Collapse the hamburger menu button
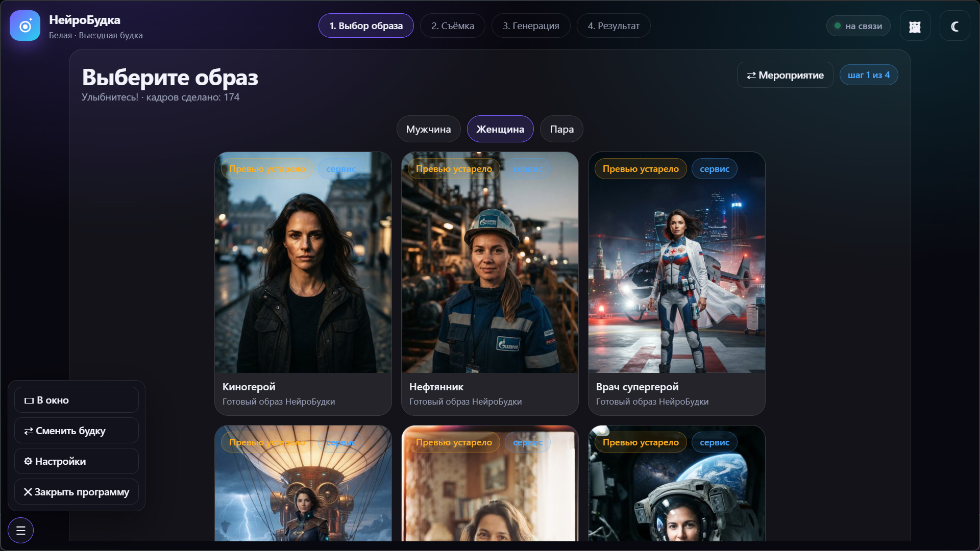The height and width of the screenshot is (551, 980). click(21, 530)
